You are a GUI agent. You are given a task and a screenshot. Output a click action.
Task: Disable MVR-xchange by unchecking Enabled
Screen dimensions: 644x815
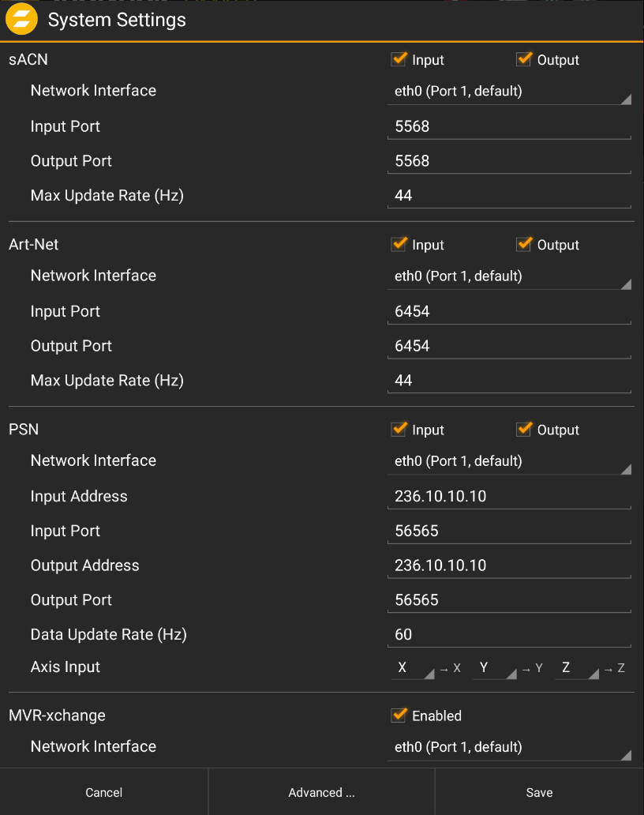[x=399, y=715]
